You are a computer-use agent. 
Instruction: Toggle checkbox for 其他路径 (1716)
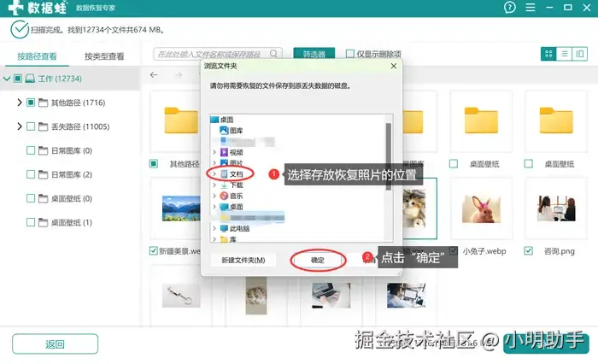click(x=31, y=103)
